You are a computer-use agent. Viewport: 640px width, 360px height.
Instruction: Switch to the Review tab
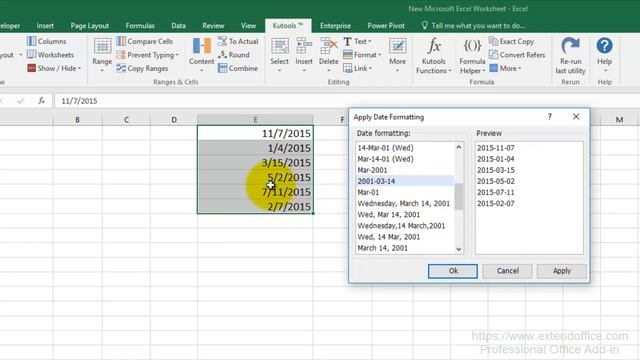213,26
